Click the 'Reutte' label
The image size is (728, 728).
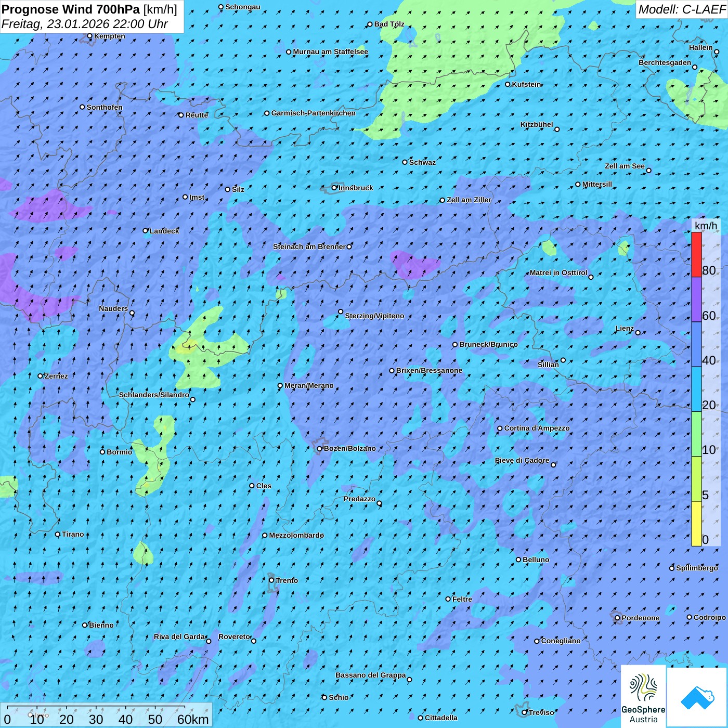pos(197,115)
